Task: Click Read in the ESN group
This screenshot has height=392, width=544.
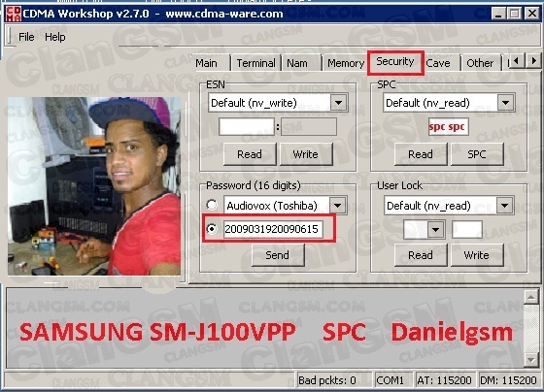Action: click(x=250, y=154)
